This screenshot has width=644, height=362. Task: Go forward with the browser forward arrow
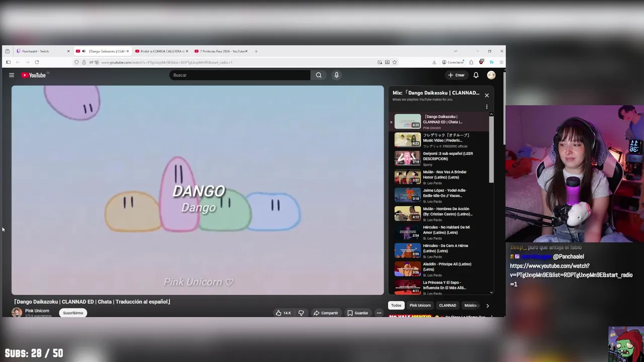(27, 62)
